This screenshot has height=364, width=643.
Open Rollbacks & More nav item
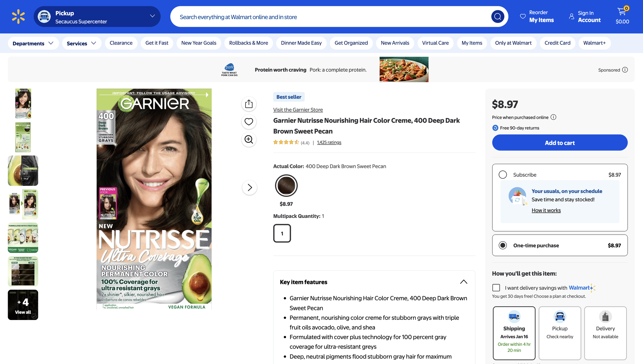(248, 43)
